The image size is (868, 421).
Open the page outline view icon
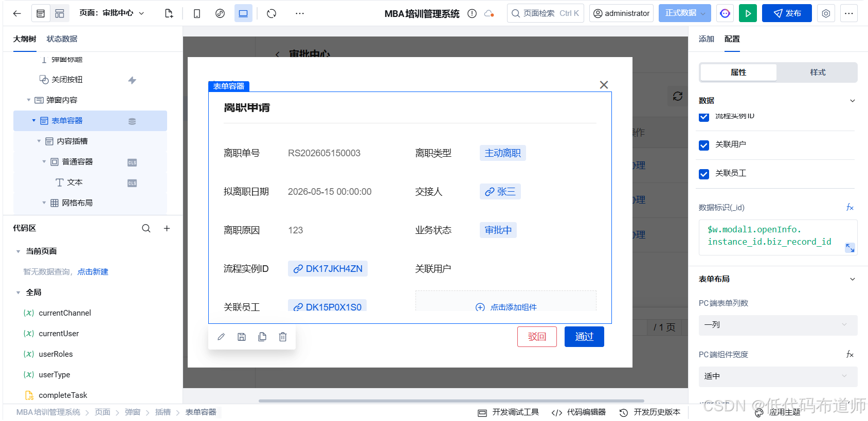pyautogui.click(x=41, y=13)
